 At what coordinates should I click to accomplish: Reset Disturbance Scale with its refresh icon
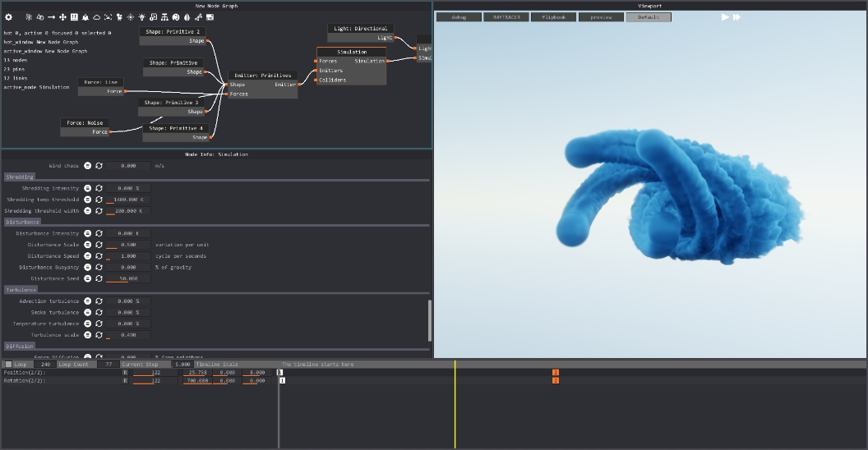99,245
